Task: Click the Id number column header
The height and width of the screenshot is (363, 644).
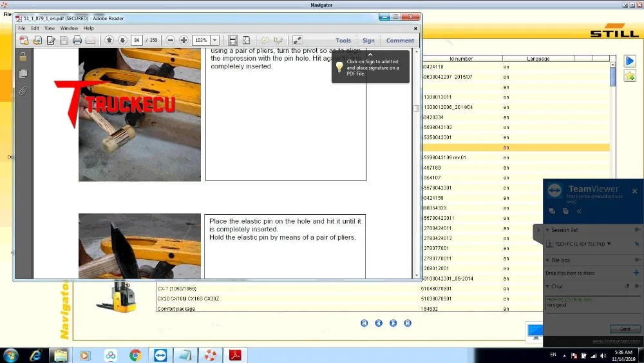Action: [x=462, y=59]
